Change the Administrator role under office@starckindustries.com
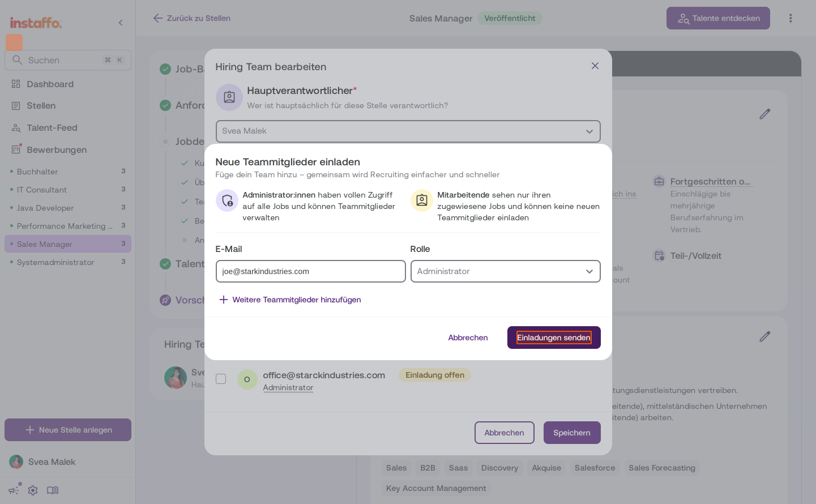816x504 pixels. 288,387
